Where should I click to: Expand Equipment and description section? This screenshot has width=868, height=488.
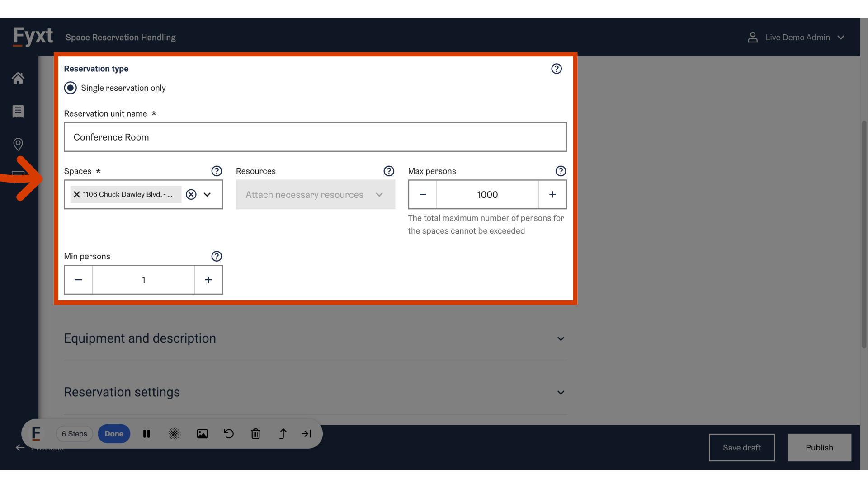(561, 339)
